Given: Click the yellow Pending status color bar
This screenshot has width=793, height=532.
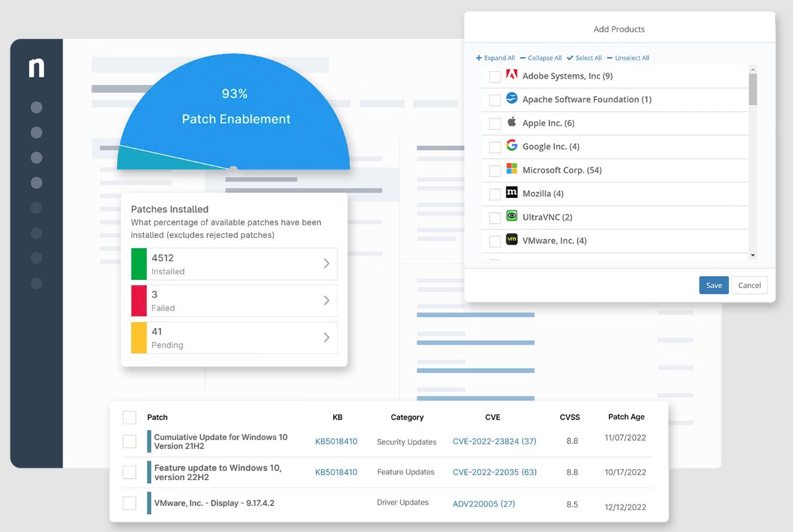Looking at the screenshot, I should point(139,338).
